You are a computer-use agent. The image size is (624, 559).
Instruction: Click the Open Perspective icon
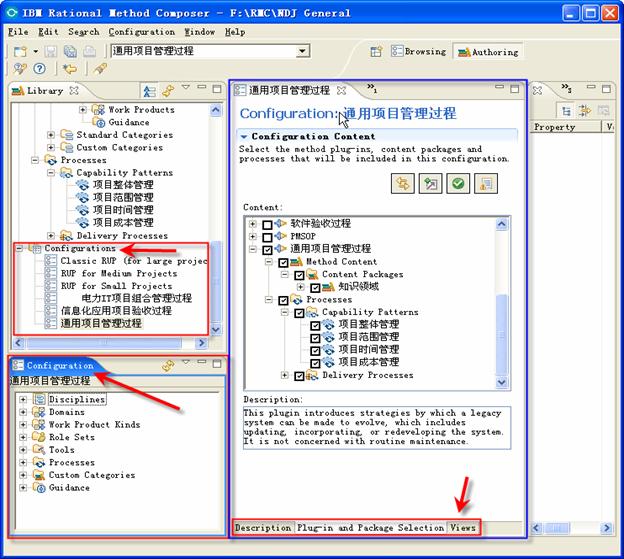376,52
